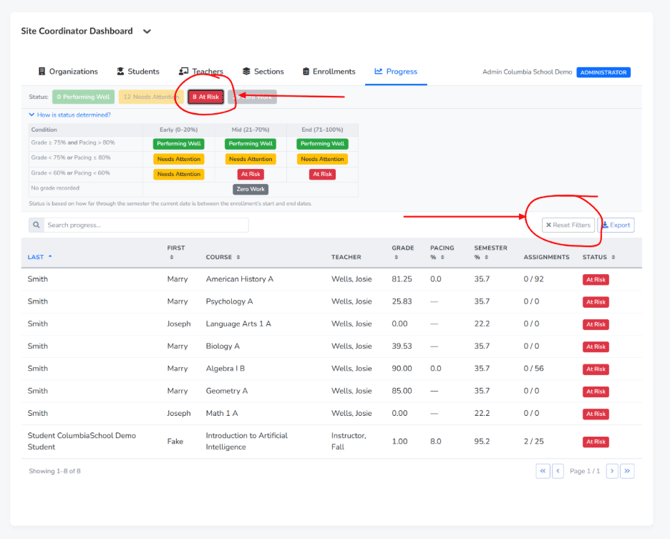Switch to the Enrollments tab
This screenshot has width=670, height=539.
pos(329,71)
